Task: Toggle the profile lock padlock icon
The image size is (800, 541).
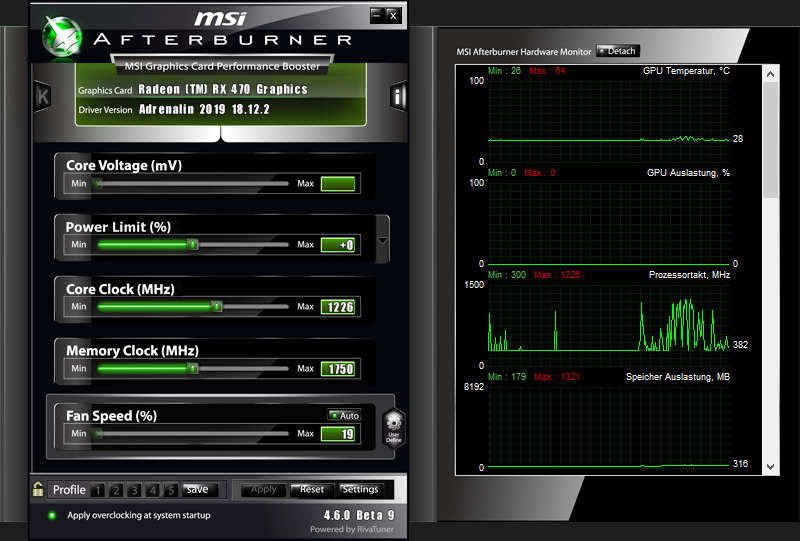Action: click(38, 489)
